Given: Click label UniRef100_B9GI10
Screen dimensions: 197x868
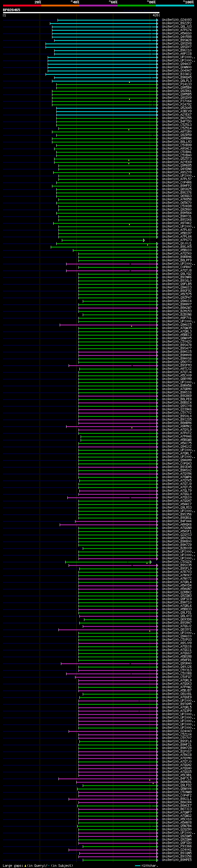Looking at the screenshot, I should [x=177, y=50].
